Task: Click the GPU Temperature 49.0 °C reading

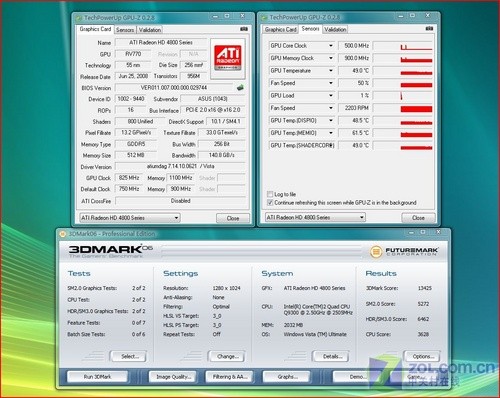Action: tap(354, 71)
